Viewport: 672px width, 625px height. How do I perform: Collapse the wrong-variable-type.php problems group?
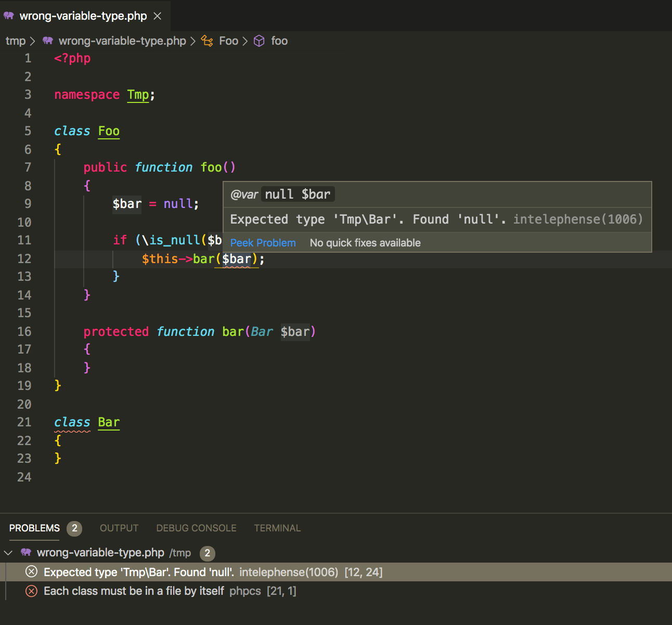[x=8, y=553]
